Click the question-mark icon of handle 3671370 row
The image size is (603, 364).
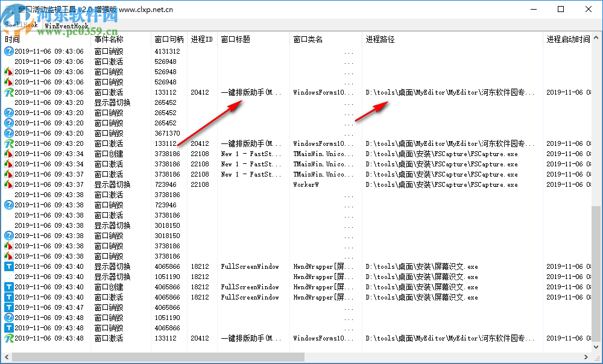8,133
